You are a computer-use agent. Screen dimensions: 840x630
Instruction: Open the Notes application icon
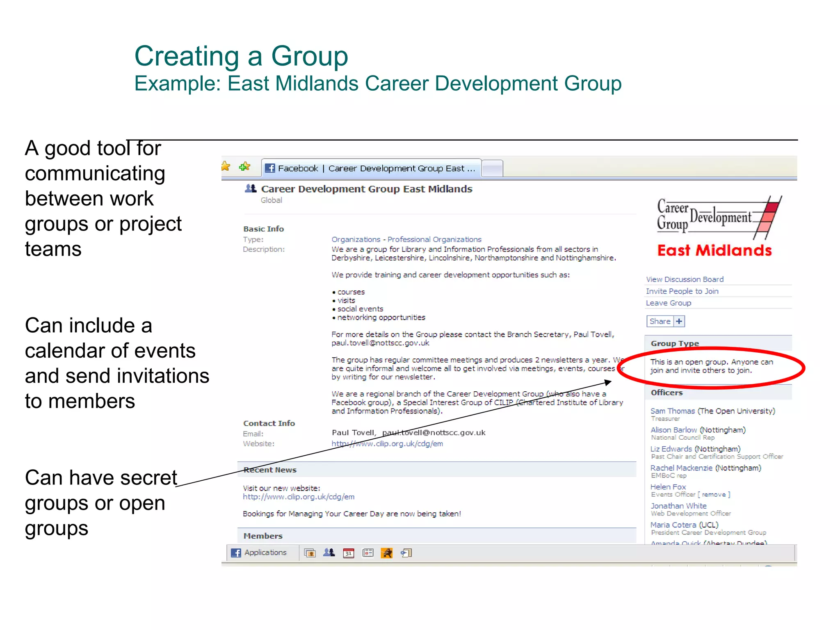(x=368, y=553)
